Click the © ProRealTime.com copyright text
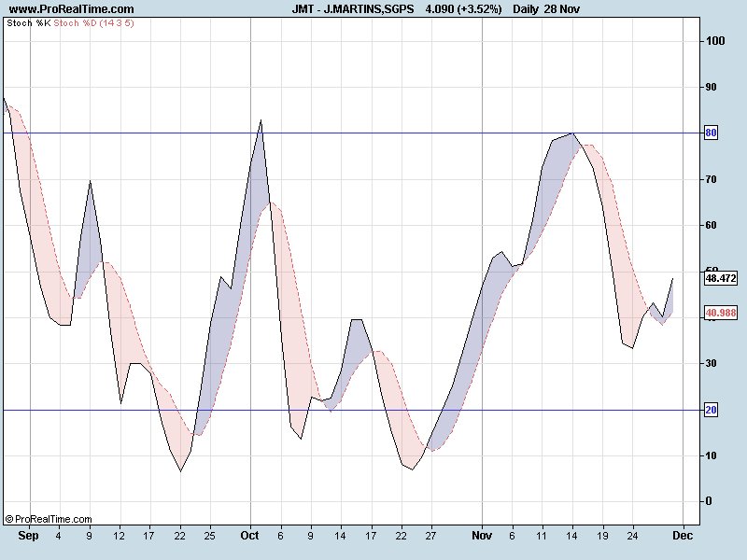 (x=49, y=519)
